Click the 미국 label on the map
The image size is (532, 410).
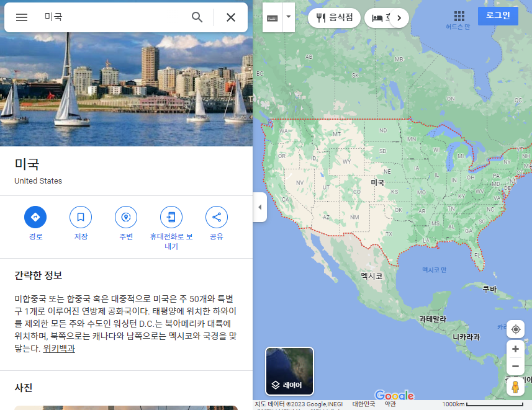click(x=377, y=182)
